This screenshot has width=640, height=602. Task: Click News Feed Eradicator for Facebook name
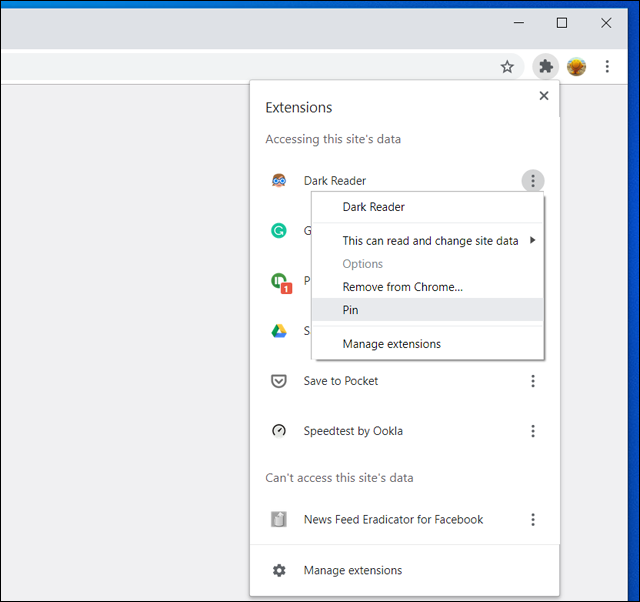coord(393,519)
